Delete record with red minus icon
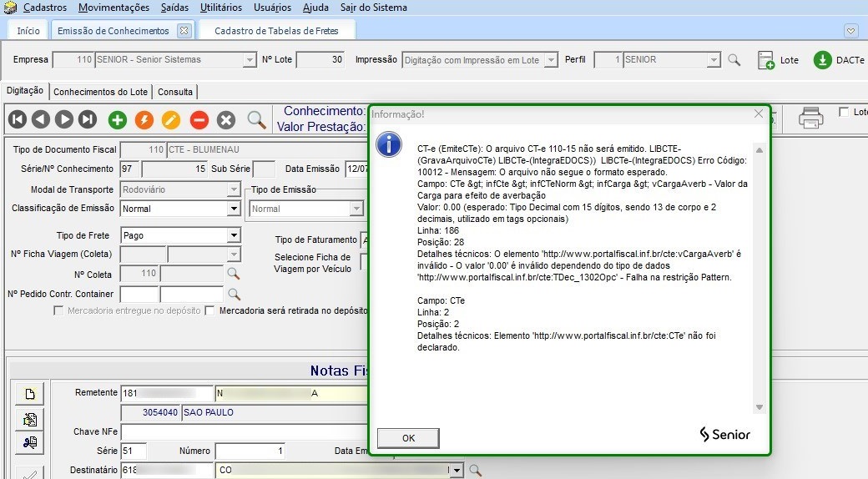Screen dimensions: 868x479 click(x=199, y=119)
